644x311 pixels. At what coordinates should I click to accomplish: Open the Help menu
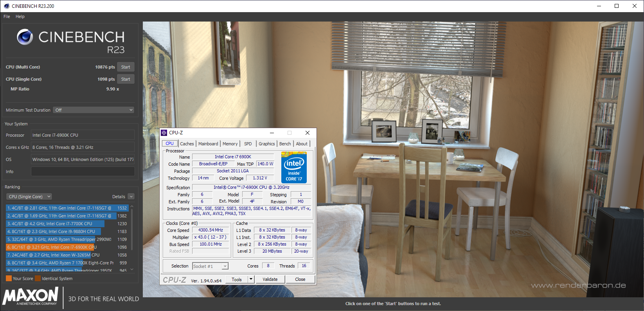coord(20,16)
